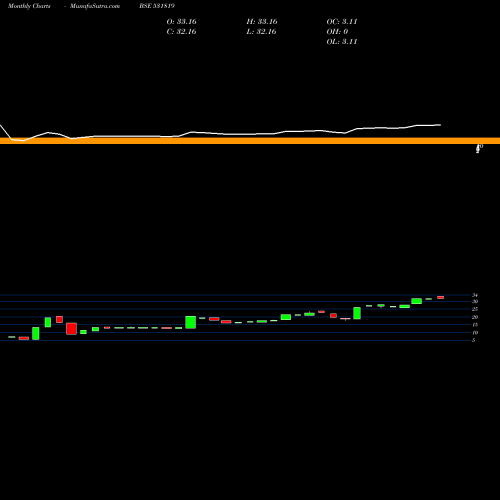500x500 pixels.
Task: Click the "OC: 3.11" reading
Action: tap(342, 22)
